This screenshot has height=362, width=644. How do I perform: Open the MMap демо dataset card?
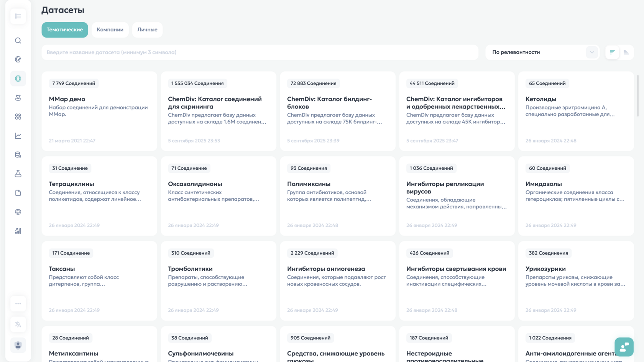pos(99,111)
